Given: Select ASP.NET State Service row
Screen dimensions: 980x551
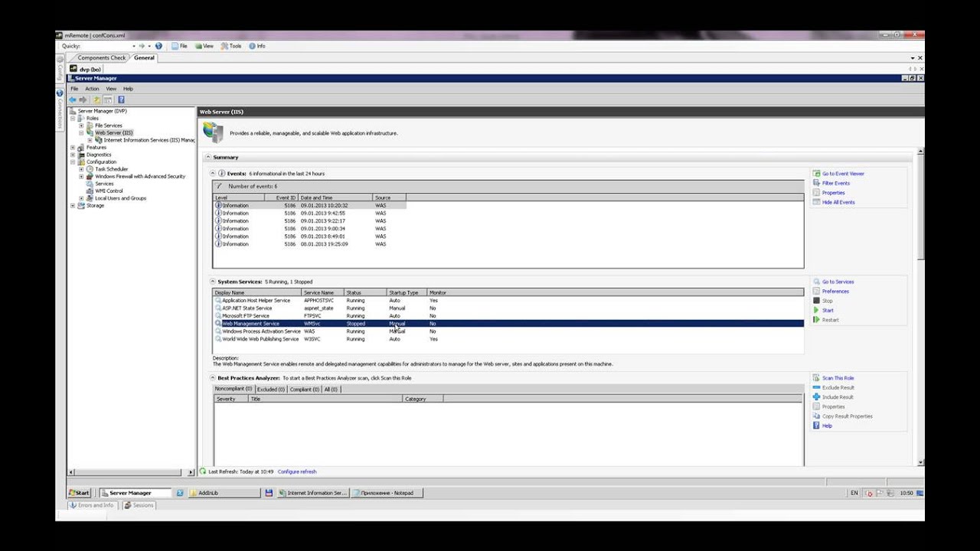Looking at the screenshot, I should tap(508, 308).
